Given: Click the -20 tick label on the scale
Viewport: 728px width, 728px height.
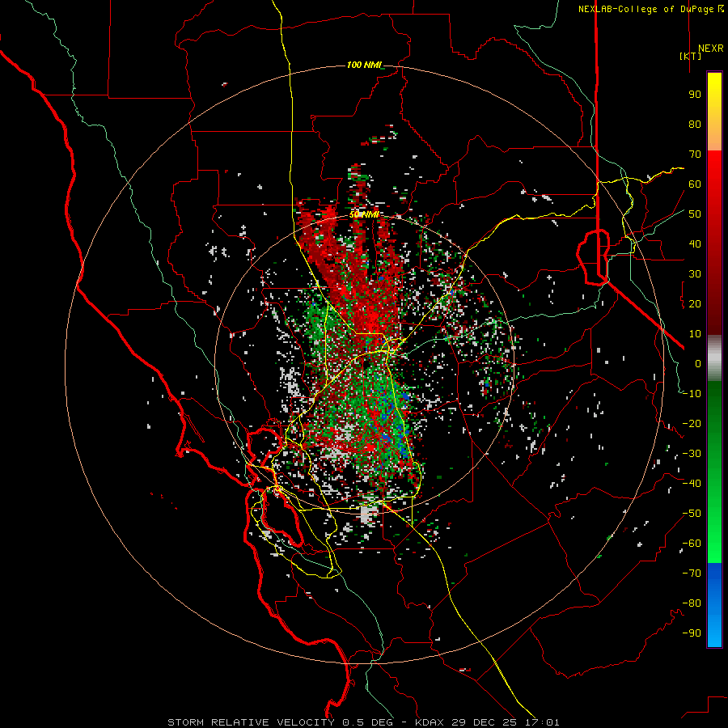Looking at the screenshot, I should pos(692,424).
